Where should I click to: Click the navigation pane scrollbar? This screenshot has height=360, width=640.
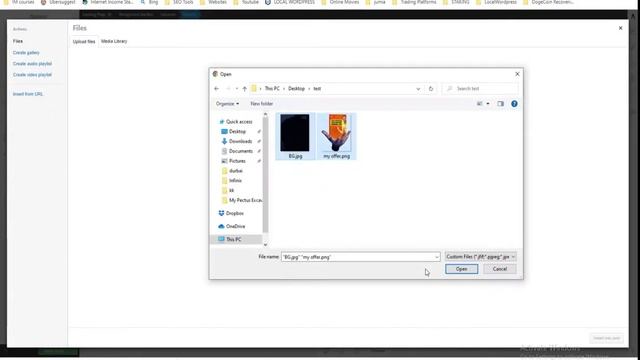[265, 176]
